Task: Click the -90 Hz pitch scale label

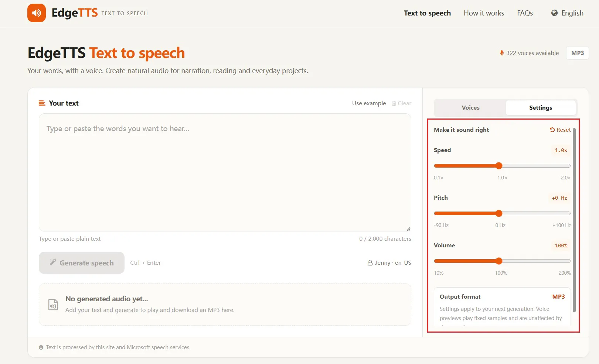Action: [x=441, y=225]
